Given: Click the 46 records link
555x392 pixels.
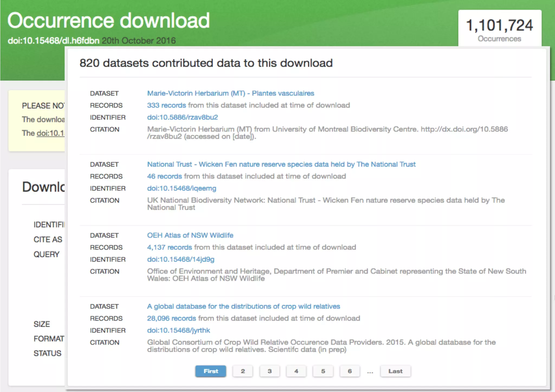Looking at the screenshot, I should point(164,176).
